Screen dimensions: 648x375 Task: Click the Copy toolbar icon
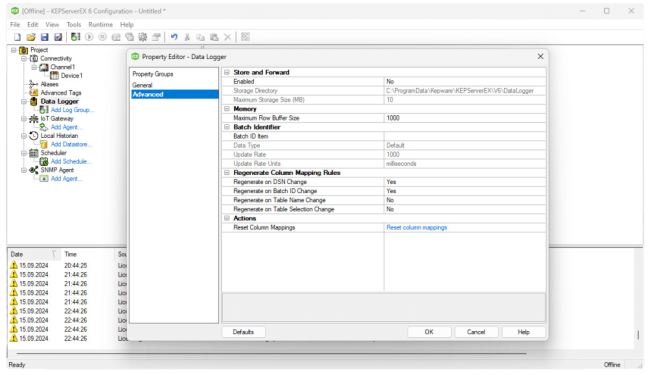200,37
